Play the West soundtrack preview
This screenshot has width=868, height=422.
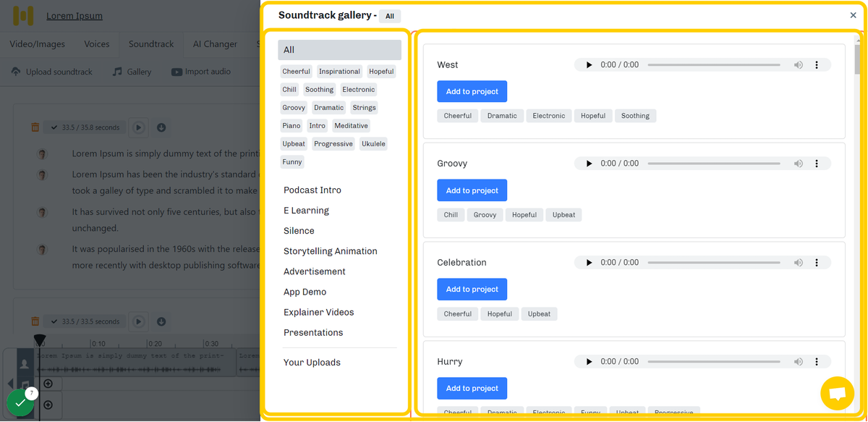click(589, 65)
